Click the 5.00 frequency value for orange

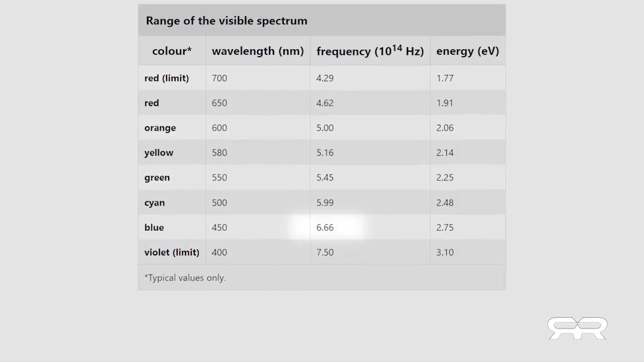[325, 128]
